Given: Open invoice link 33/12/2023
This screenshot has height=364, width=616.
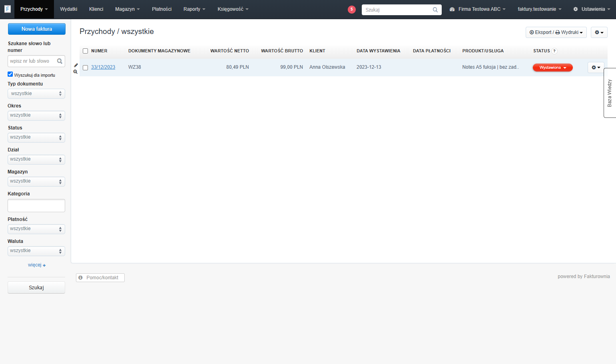Looking at the screenshot, I should [x=103, y=67].
